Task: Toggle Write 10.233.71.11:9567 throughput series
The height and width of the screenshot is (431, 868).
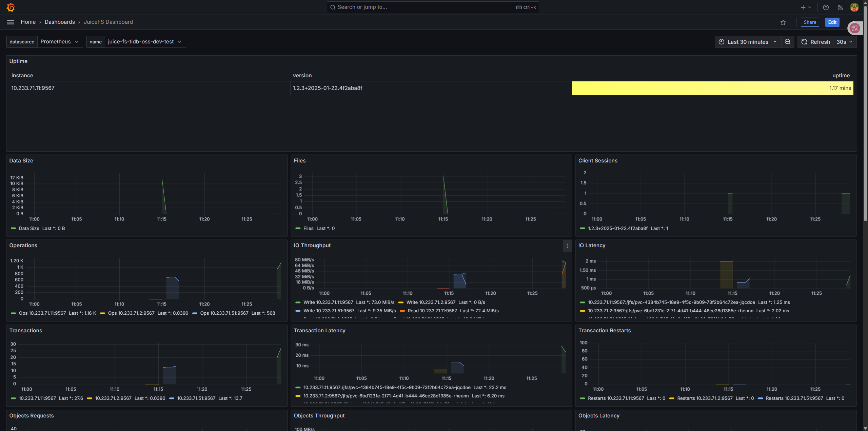Action: tap(328, 302)
